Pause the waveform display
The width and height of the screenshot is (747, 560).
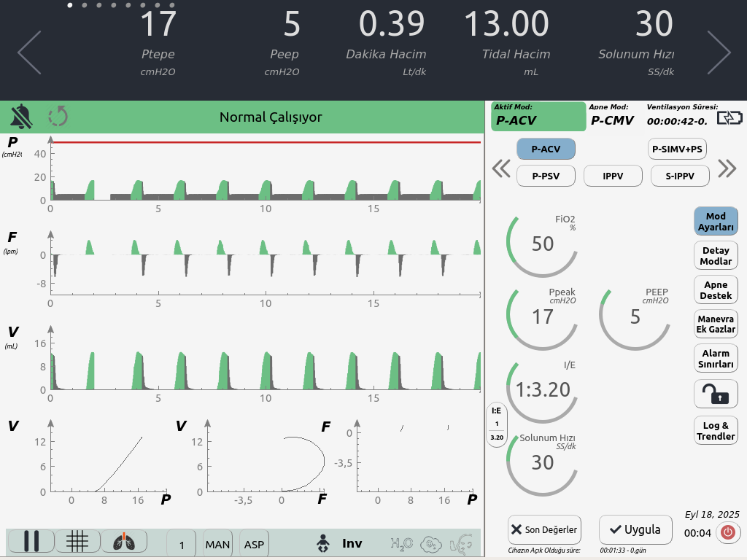(31, 542)
